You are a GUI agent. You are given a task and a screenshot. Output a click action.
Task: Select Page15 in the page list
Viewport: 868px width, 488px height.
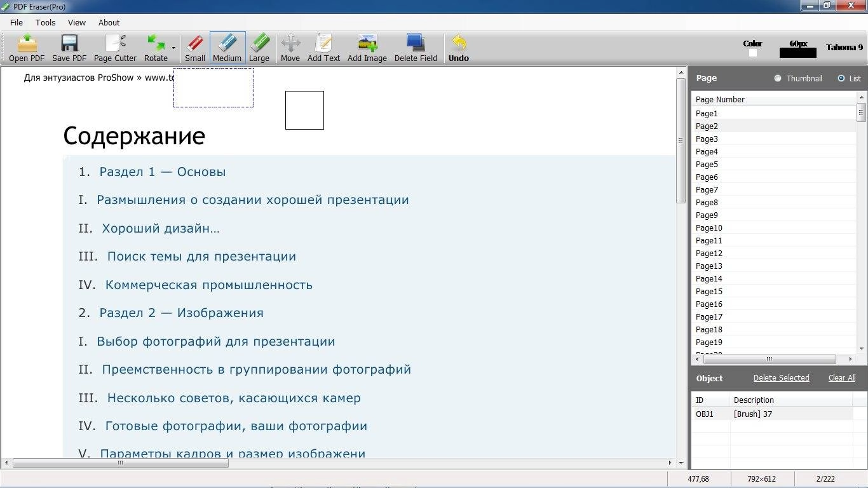point(774,291)
